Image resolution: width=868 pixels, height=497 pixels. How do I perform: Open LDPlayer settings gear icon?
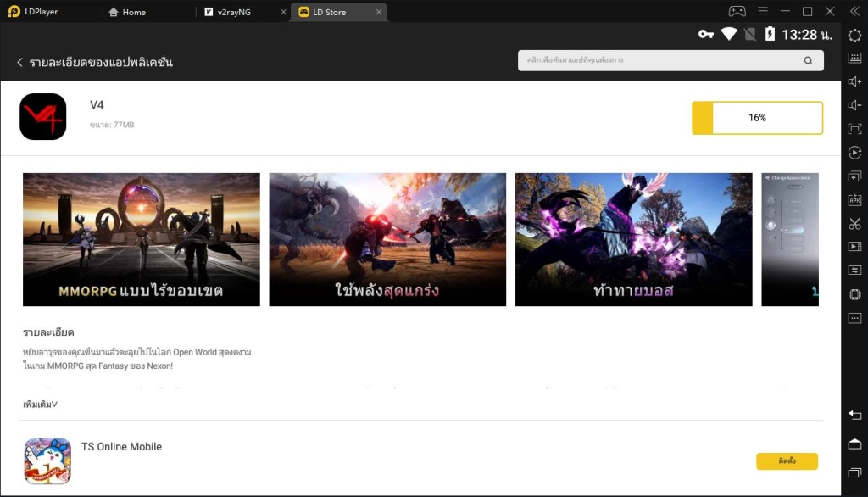pos(854,36)
